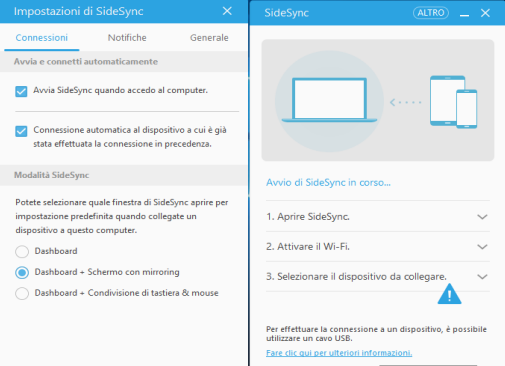Click the blue warning triangle icon

[449, 294]
